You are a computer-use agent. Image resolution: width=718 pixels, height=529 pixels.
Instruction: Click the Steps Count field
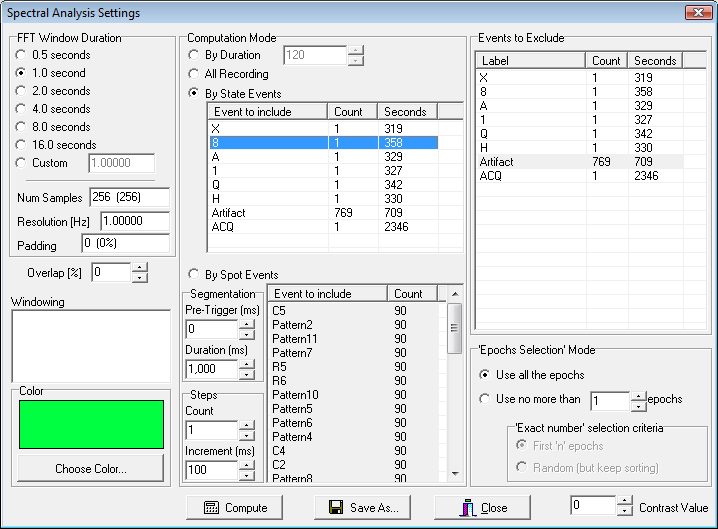212,430
